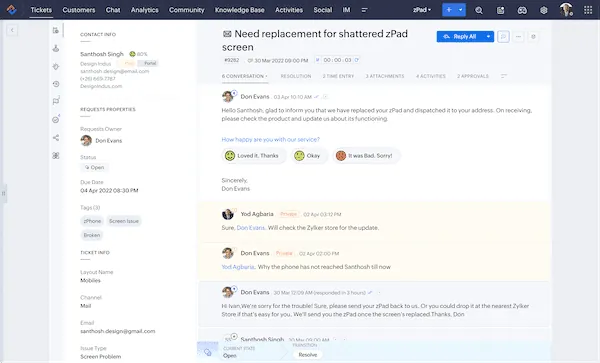Expand the Reply All dropdown arrow
This screenshot has height=363, width=600.
(x=488, y=37)
